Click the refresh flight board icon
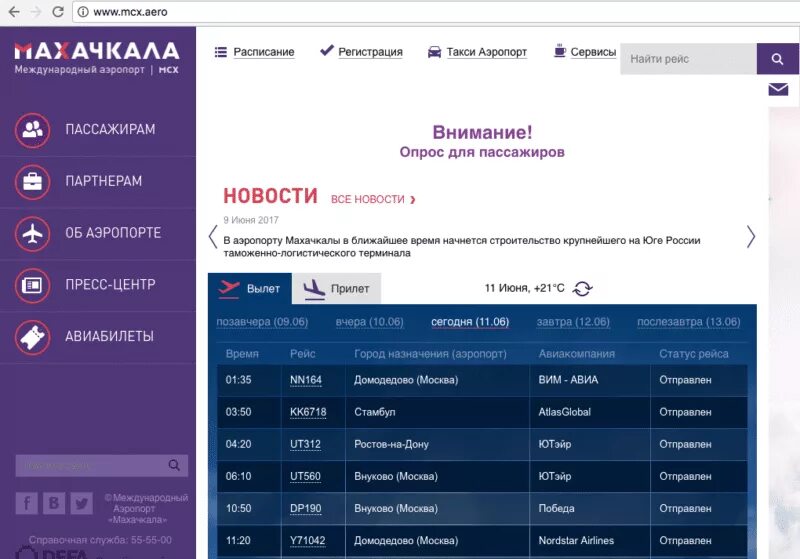The height and width of the screenshot is (559, 800). point(582,289)
